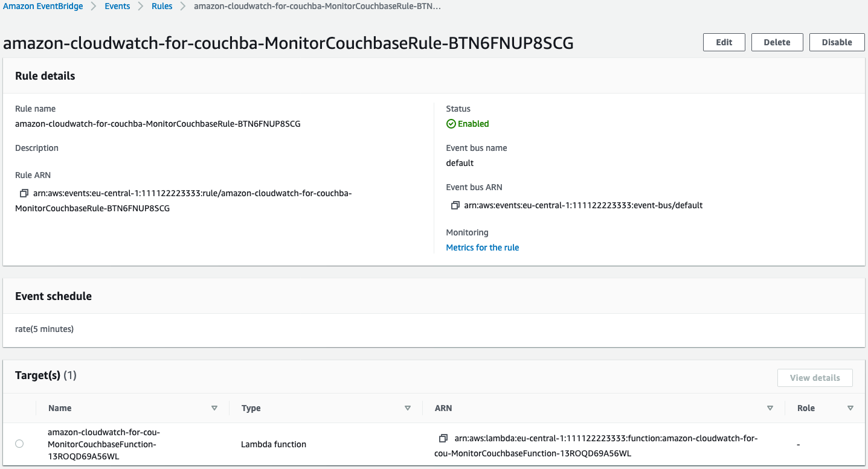Screen dimensions: 868x469
Task: Click the Delete rule button
Action: click(x=777, y=42)
